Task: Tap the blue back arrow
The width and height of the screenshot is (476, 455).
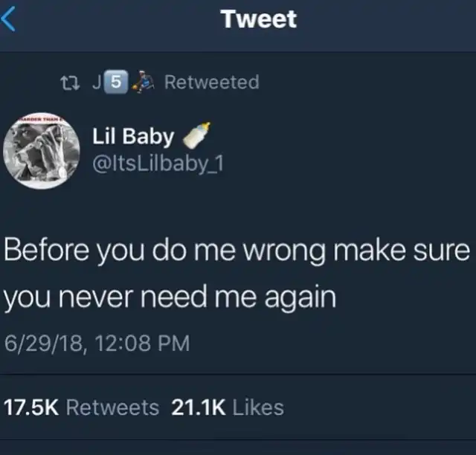Action: coord(8,19)
